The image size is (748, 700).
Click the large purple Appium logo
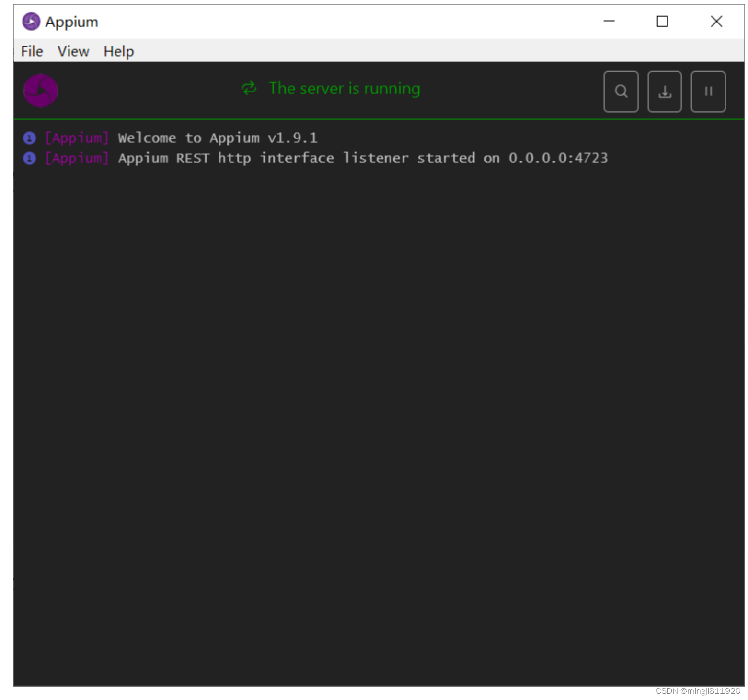[41, 91]
